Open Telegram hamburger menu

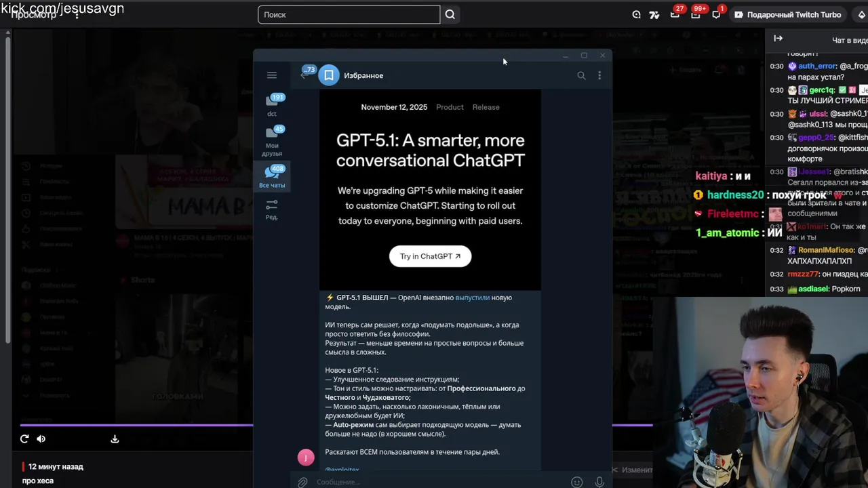pos(272,75)
